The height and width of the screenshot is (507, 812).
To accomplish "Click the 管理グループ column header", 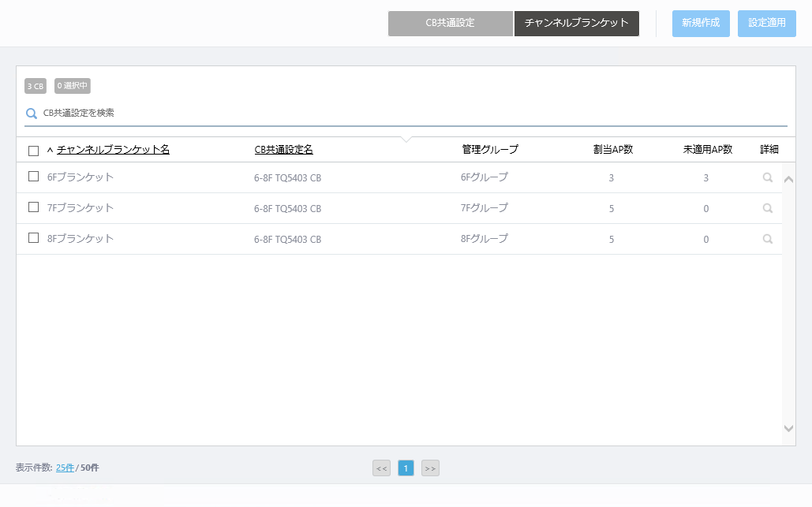I will point(490,150).
